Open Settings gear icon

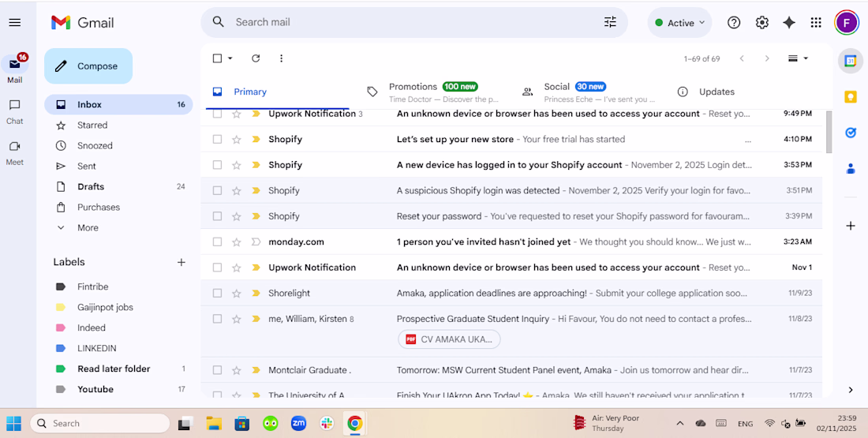click(x=761, y=23)
